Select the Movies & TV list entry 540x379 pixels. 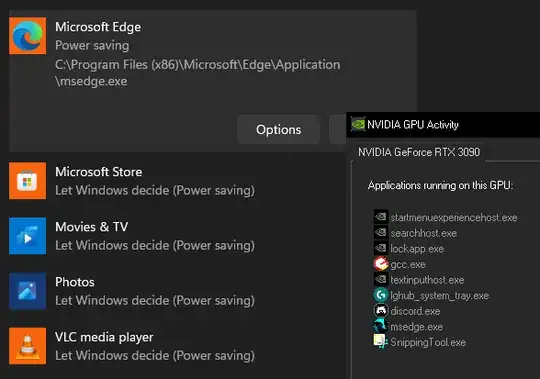pyautogui.click(x=177, y=236)
